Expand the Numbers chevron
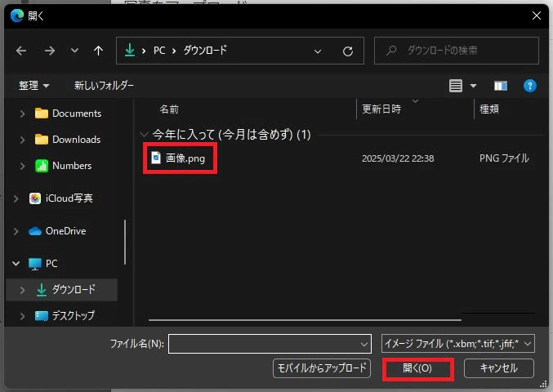This screenshot has width=553, height=392. pyautogui.click(x=23, y=166)
